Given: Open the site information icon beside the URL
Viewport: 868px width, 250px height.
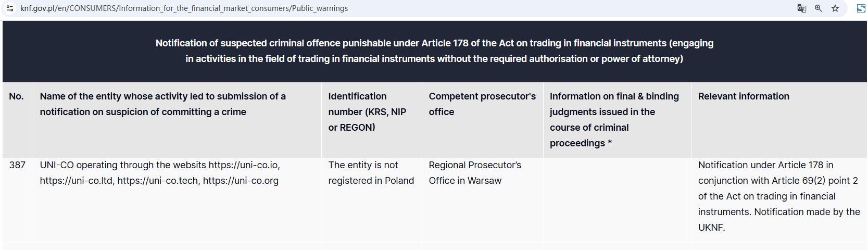Looking at the screenshot, I should tap(10, 8).
